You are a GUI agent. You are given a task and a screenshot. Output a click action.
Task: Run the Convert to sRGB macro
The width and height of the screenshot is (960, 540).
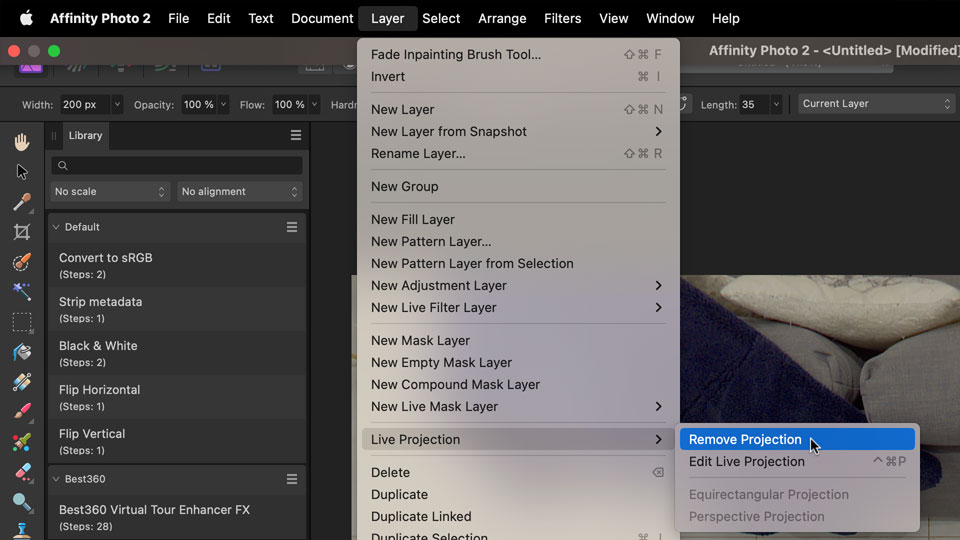(x=177, y=265)
